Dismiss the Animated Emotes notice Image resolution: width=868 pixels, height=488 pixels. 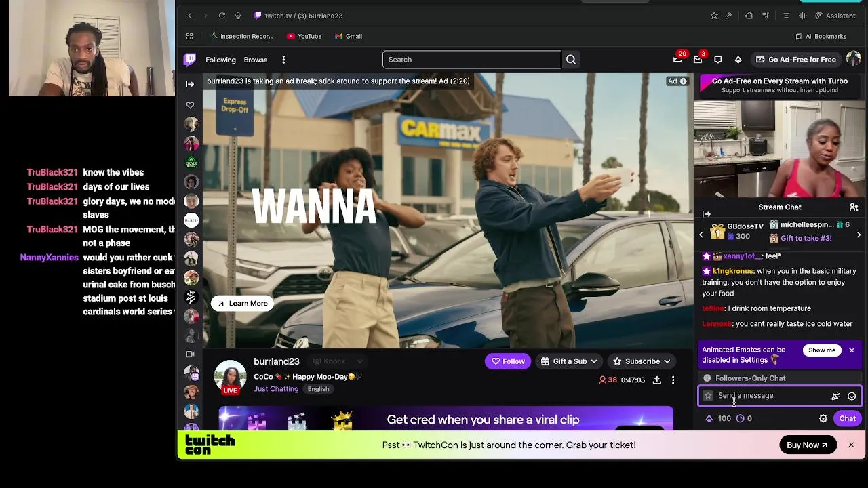852,350
